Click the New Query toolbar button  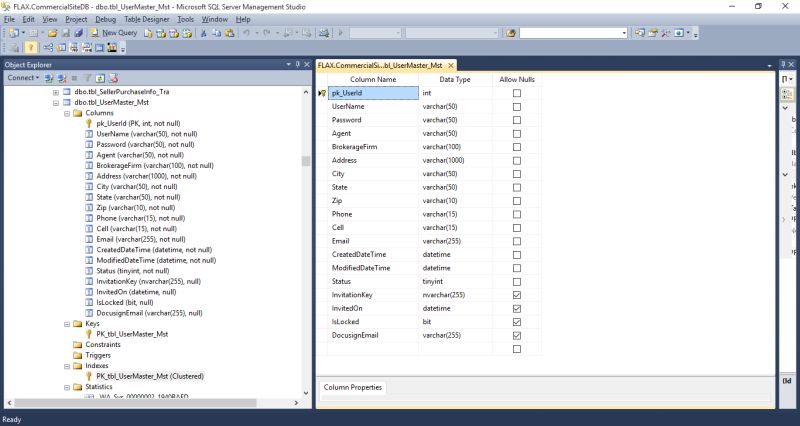point(114,33)
